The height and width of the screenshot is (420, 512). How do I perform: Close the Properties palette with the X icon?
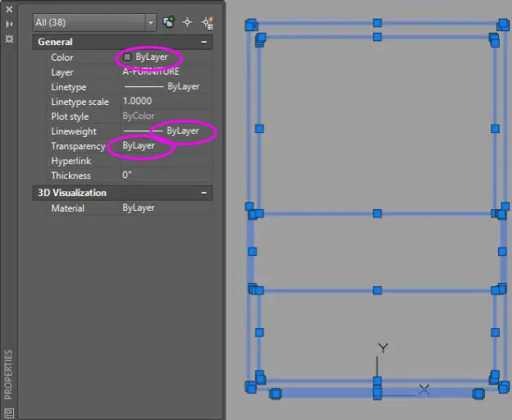pyautogui.click(x=9, y=9)
